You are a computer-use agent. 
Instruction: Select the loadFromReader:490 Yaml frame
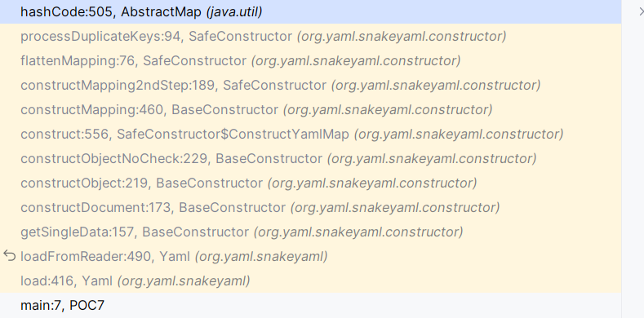click(x=310, y=257)
